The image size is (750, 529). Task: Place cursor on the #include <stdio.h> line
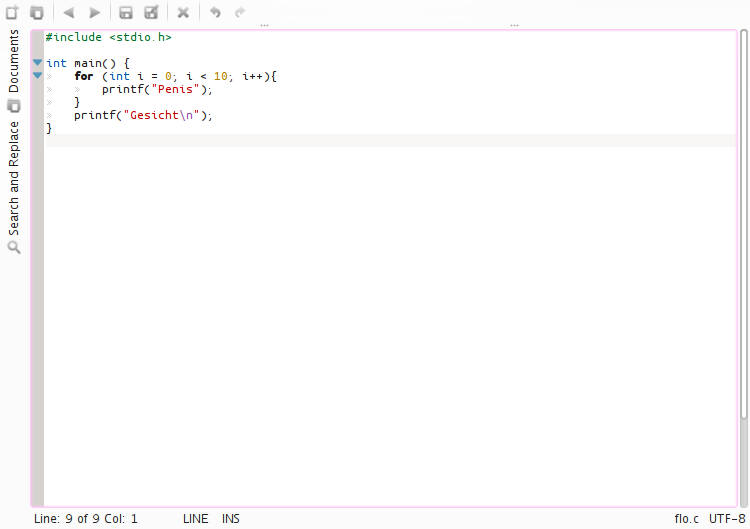click(109, 37)
